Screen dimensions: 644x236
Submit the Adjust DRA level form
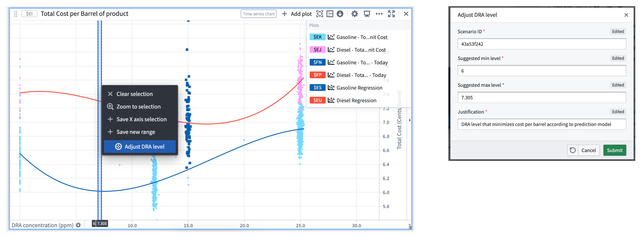(615, 150)
